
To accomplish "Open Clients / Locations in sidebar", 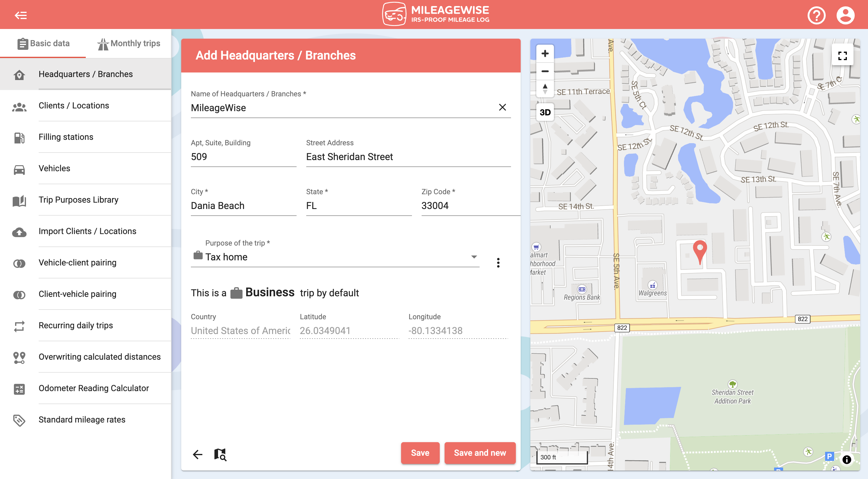I will [85, 105].
